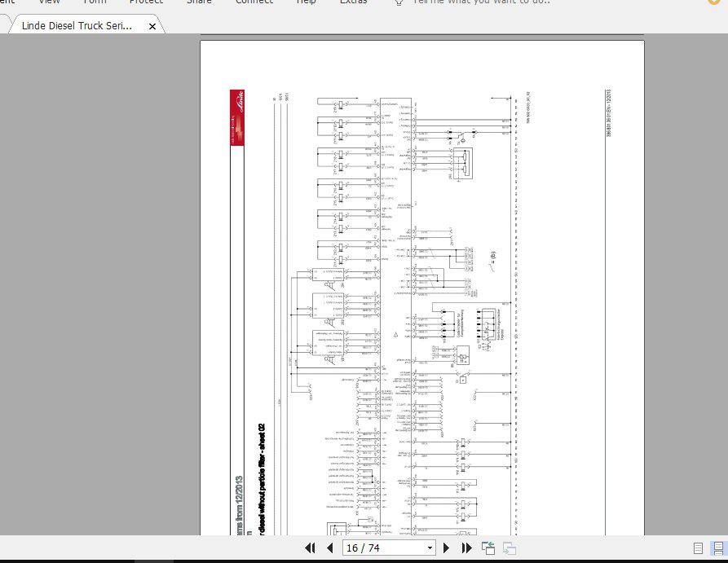The image size is (728, 563).
Task: Go to the previous page
Action: [x=330, y=548]
